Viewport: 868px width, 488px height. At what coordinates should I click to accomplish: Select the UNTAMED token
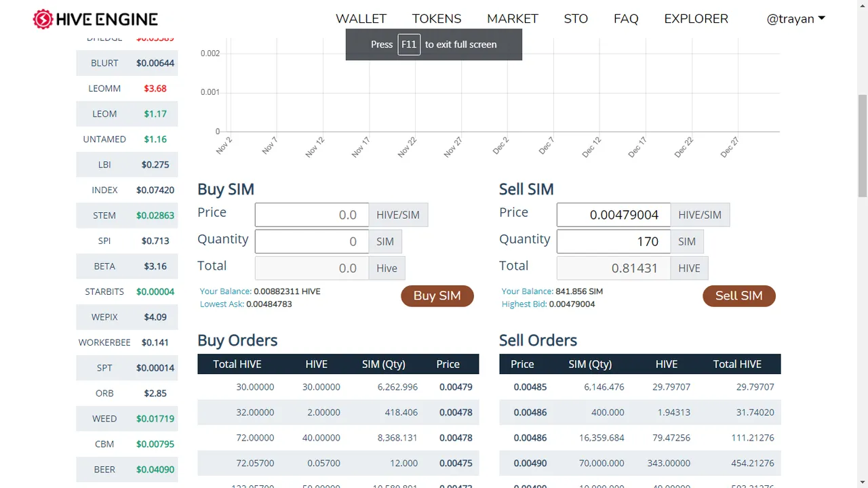coord(127,139)
